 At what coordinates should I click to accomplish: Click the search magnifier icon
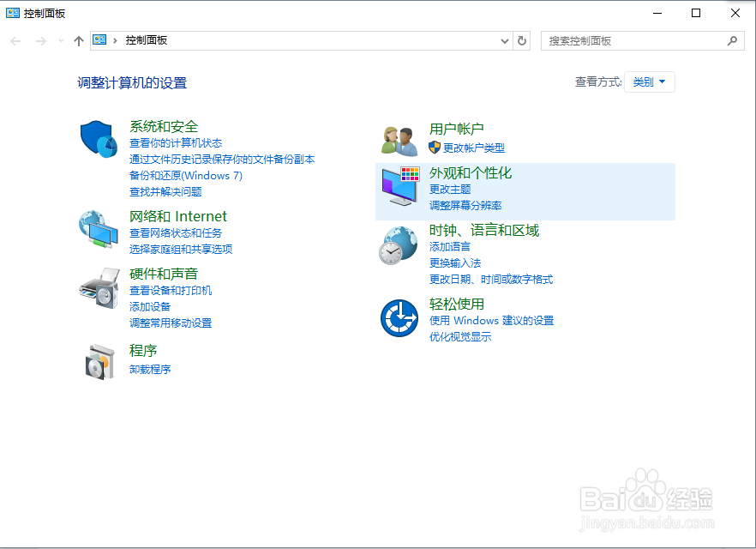(x=732, y=41)
